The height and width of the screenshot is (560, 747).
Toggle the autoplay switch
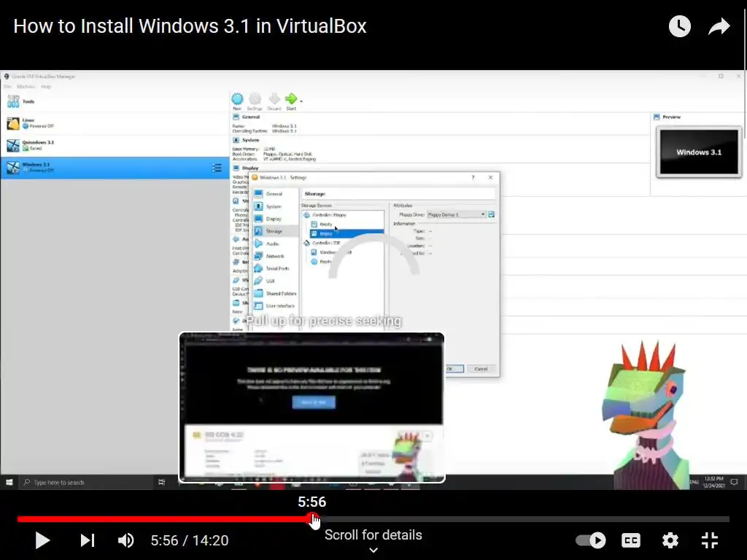591,540
